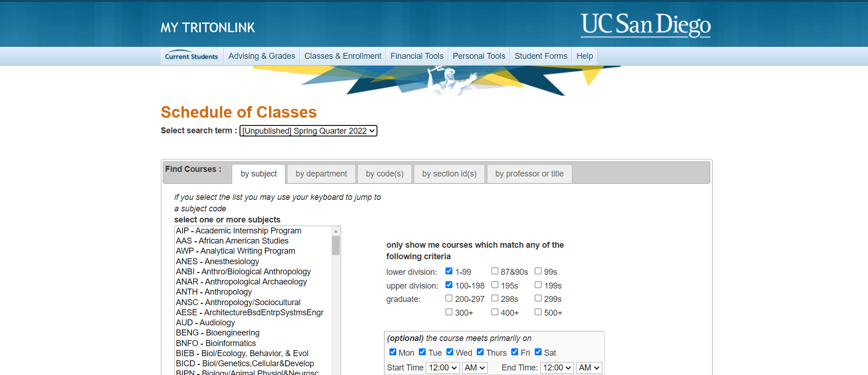Expand the search term quarter dropdown
The height and width of the screenshot is (375, 868).
308,131
